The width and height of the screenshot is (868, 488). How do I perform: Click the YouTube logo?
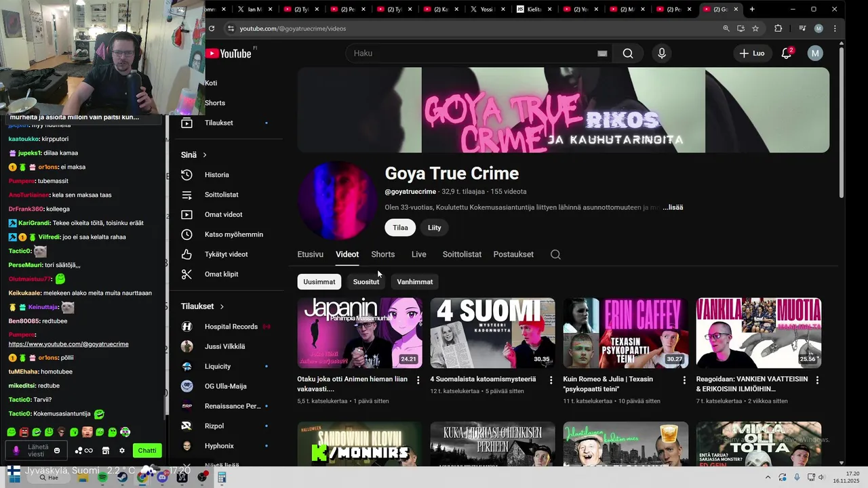pyautogui.click(x=229, y=54)
